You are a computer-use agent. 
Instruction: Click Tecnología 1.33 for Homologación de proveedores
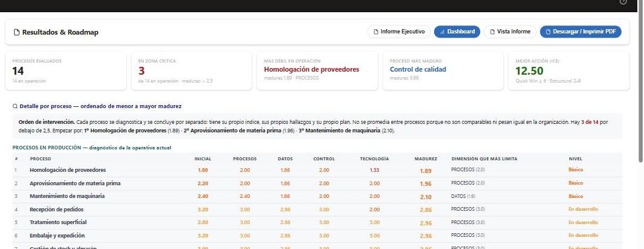coord(375,170)
